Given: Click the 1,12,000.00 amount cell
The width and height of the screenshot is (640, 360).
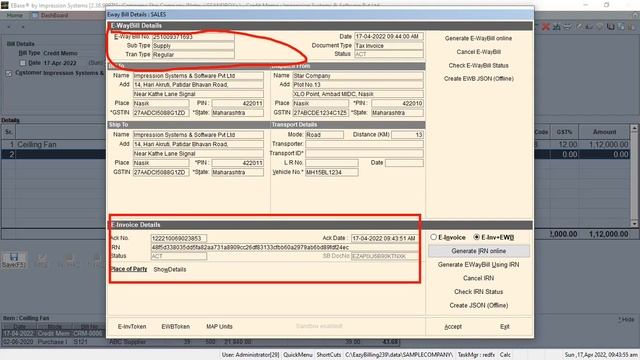Looking at the screenshot, I should [609, 144].
